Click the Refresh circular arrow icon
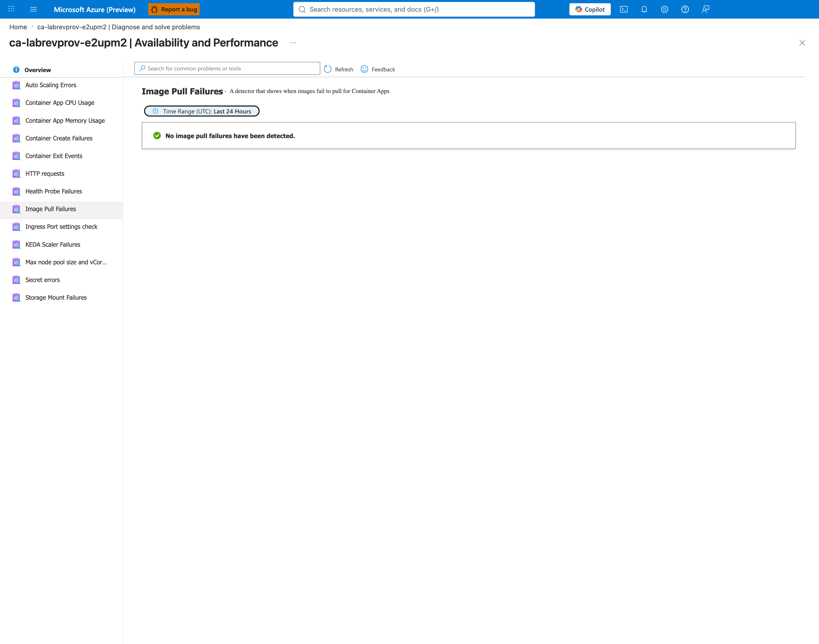Viewport: 819px width, 644px height. point(327,69)
